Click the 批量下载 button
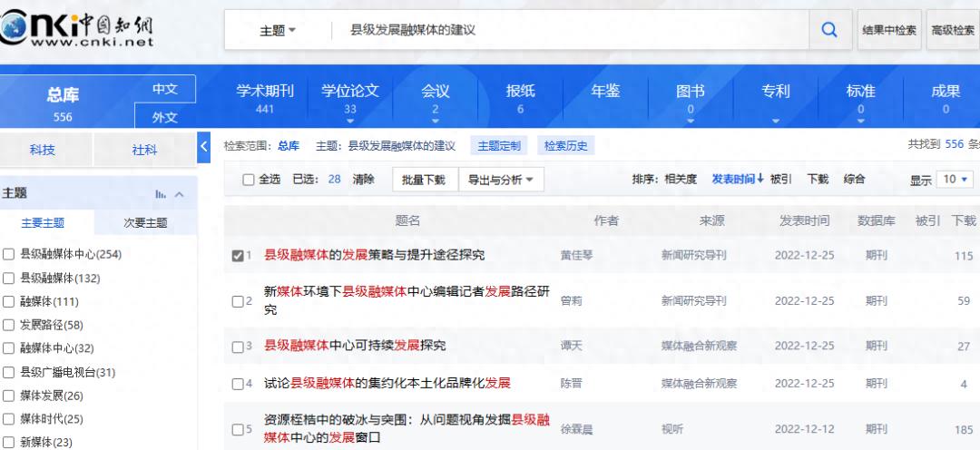The height and width of the screenshot is (450, 980). pos(424,180)
